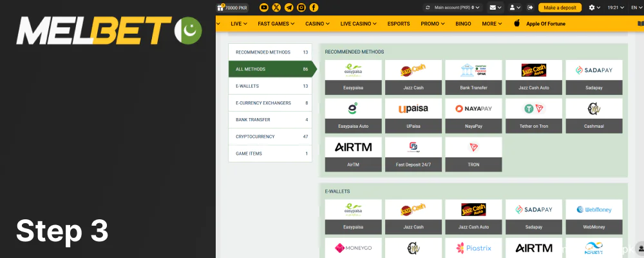Choose Jazz Cash Auto in the E-Wallets section
This screenshot has height=258, width=644.
pos(473,217)
